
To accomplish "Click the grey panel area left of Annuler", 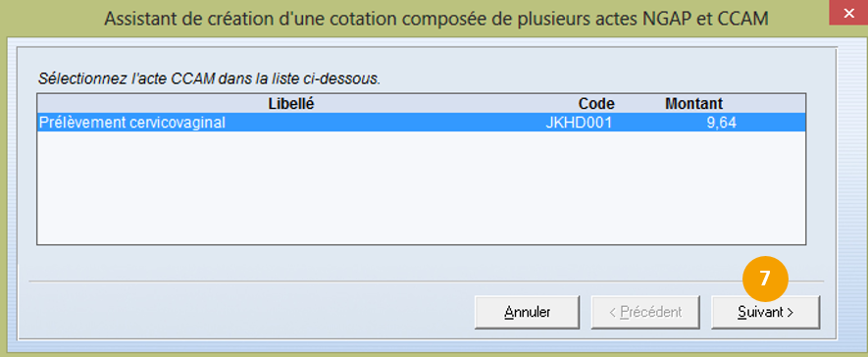I will (x=249, y=312).
